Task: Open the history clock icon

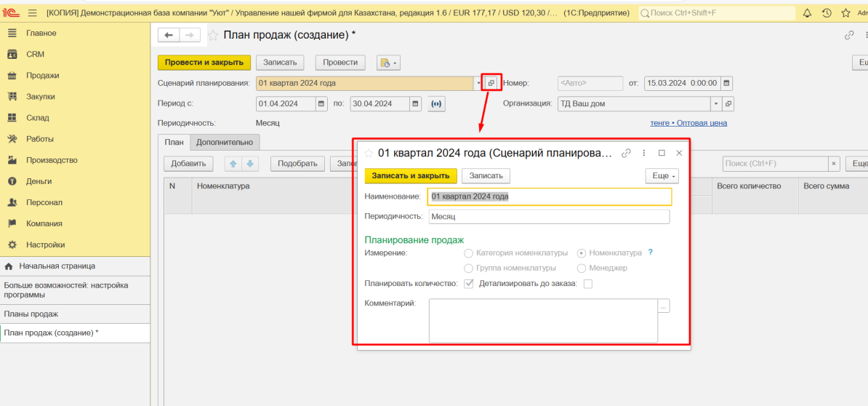Action: [827, 13]
